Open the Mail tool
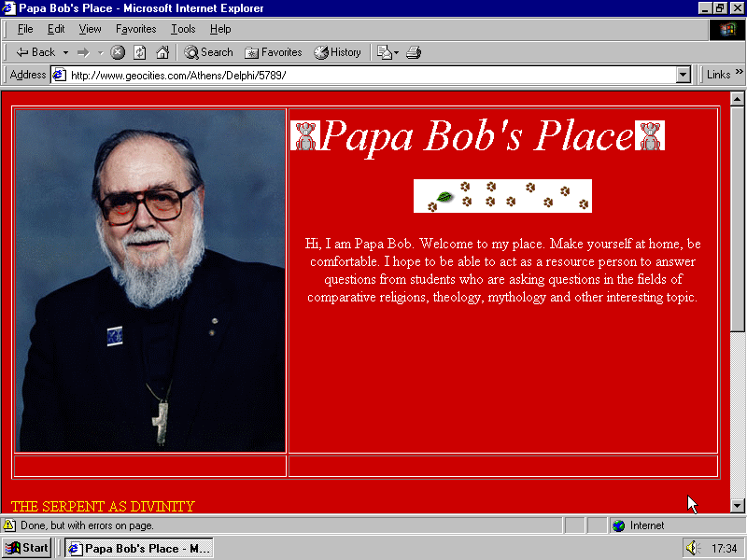 point(385,52)
